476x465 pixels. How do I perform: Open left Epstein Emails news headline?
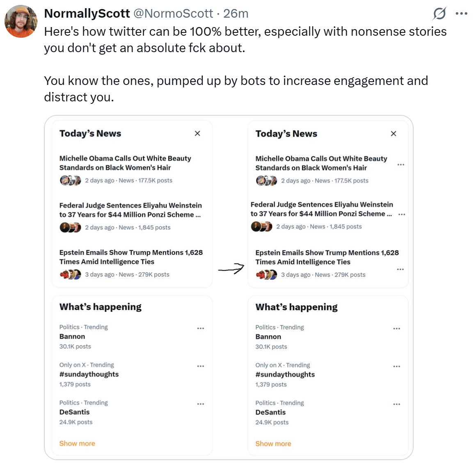[x=131, y=257]
